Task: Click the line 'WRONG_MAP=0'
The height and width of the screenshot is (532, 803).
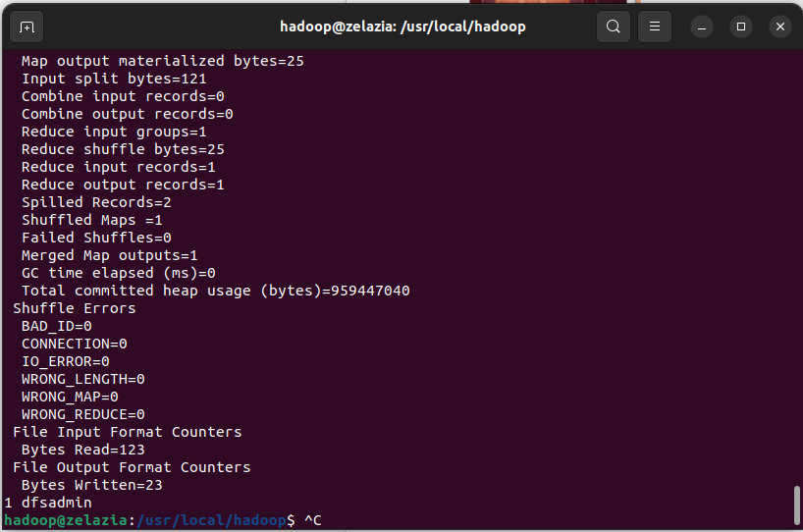Action: 70,397
